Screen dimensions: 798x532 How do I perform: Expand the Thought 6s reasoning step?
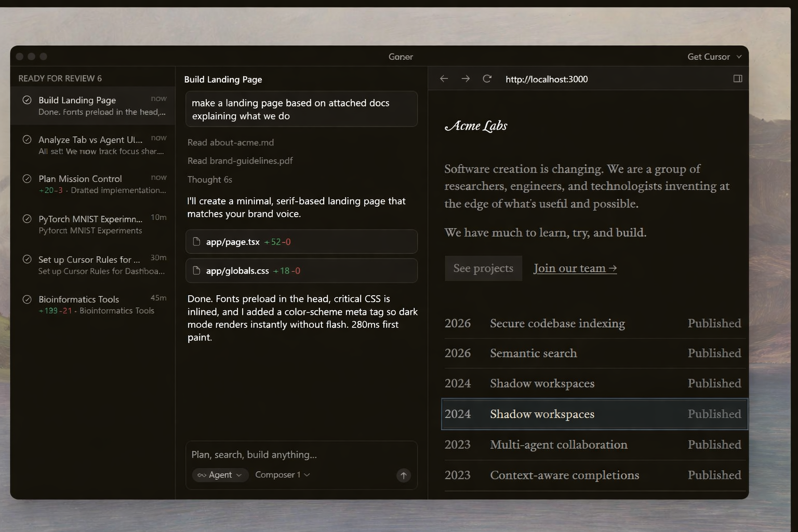210,180
